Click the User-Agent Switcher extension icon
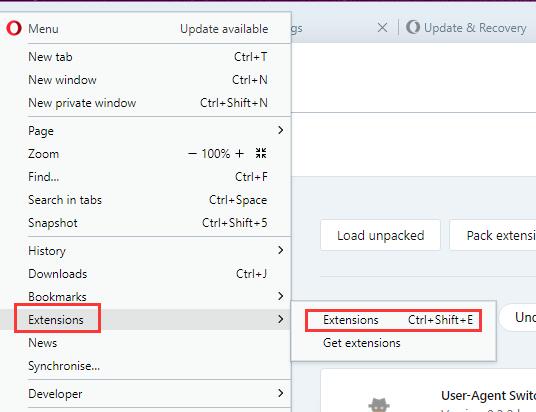Viewport: 536px width, 412px height. [379, 405]
